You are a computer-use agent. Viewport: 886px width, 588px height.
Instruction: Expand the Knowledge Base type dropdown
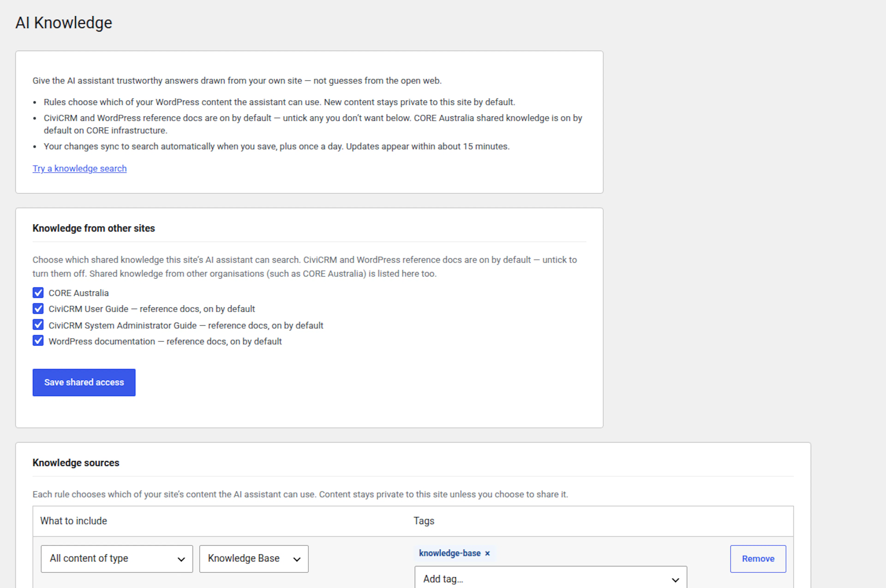[254, 558]
